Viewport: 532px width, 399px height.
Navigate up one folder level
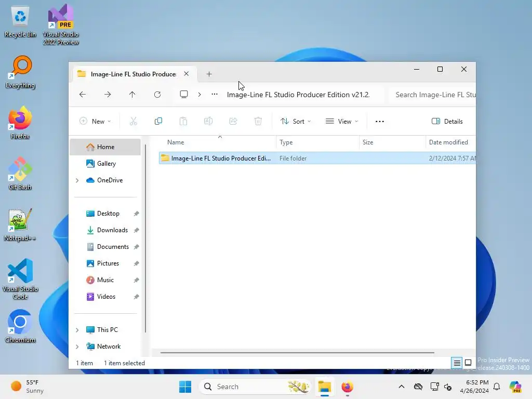[132, 95]
